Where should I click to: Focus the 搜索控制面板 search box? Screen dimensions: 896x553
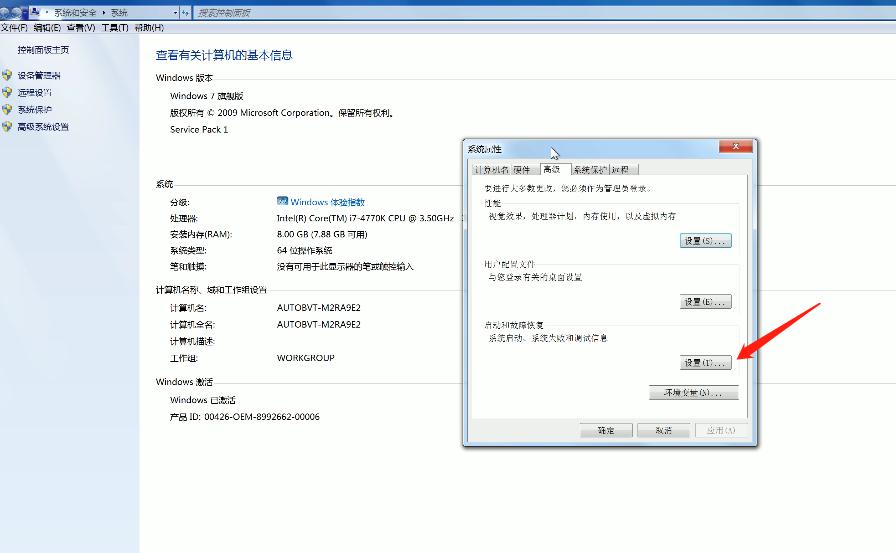pyautogui.click(x=543, y=13)
